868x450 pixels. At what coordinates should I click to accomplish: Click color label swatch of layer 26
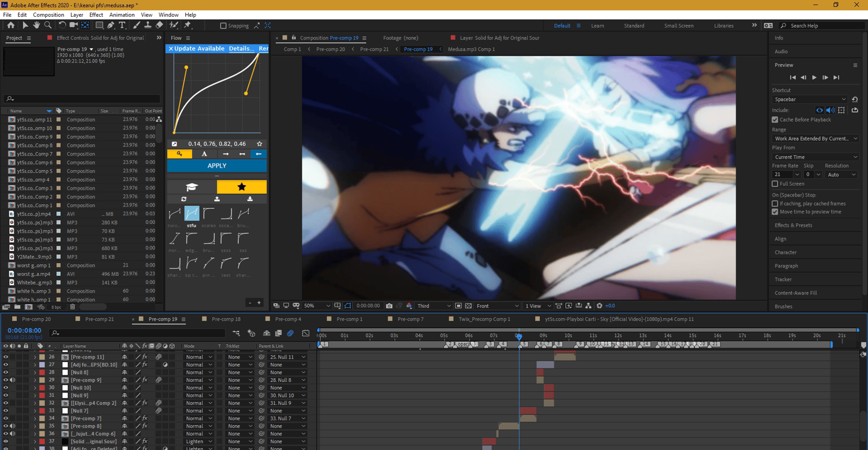(x=42, y=357)
